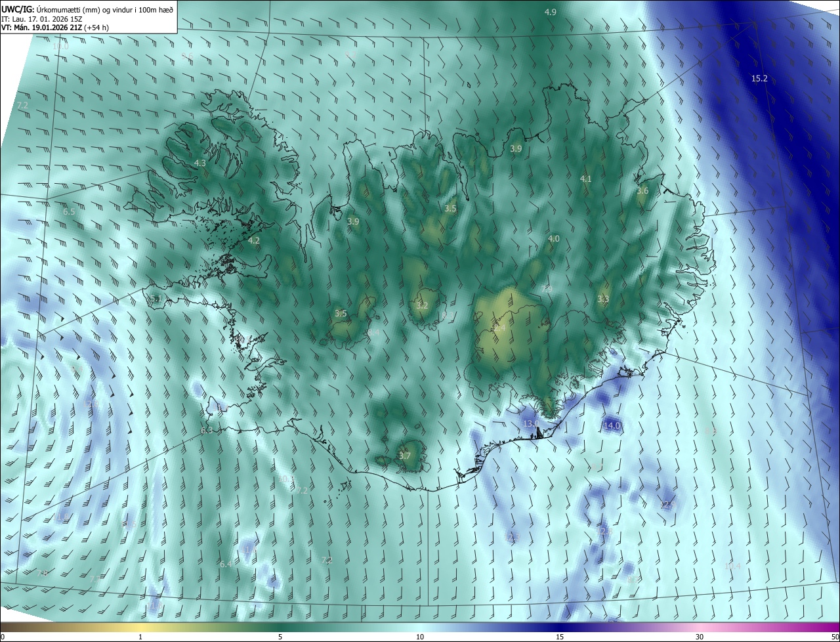The image size is (840, 642).
Task: Click the 14.0 value off the southeast coast
Action: point(611,425)
